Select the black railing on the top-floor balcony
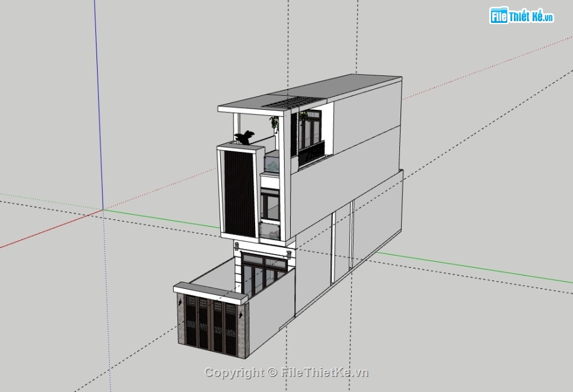 pyautogui.click(x=311, y=153)
